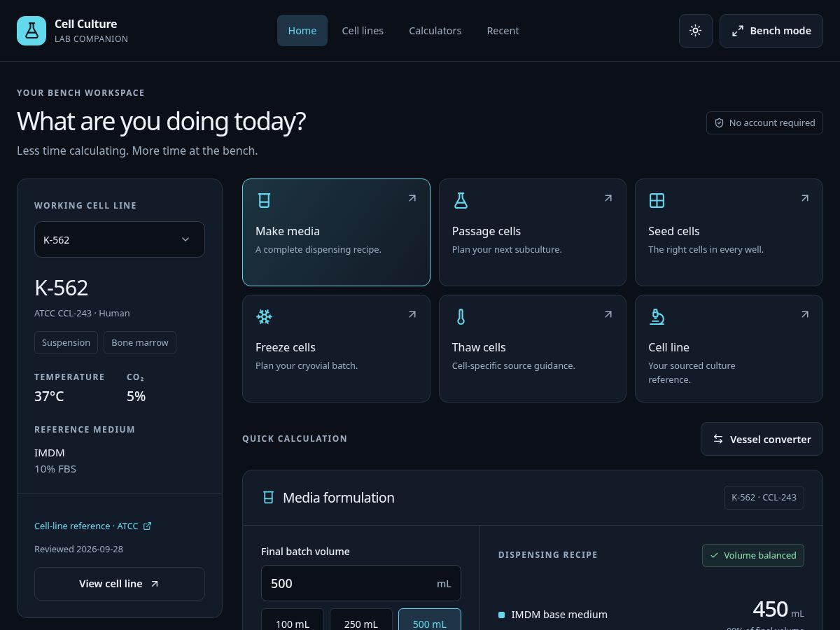
Task: Click the arrow icon on Make media card
Action: pos(412,198)
